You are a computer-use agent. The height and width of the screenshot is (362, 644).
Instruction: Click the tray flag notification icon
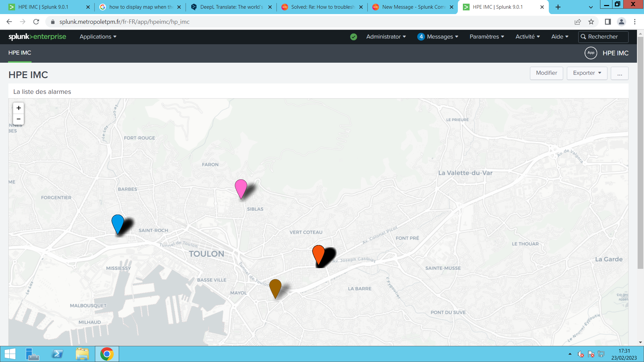click(591, 354)
